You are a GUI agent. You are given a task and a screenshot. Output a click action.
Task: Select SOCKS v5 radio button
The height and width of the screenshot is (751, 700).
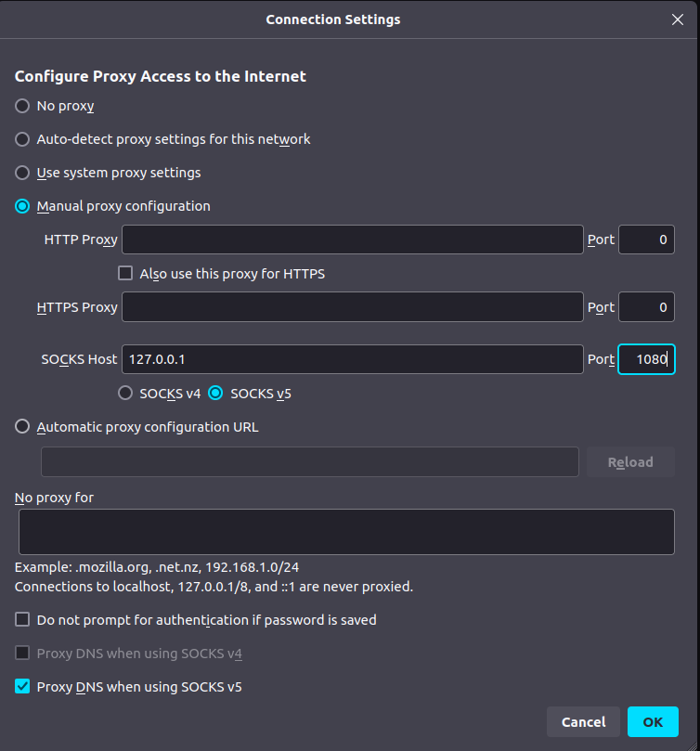[215, 394]
